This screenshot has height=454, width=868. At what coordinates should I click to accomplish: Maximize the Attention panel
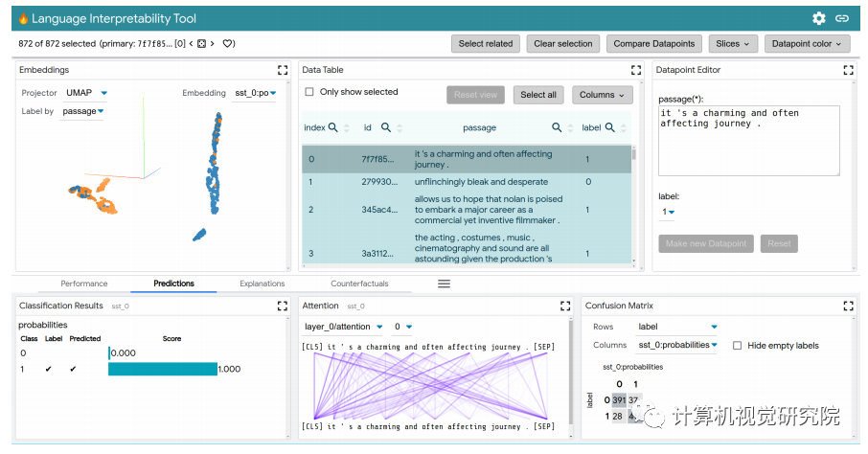tap(565, 306)
